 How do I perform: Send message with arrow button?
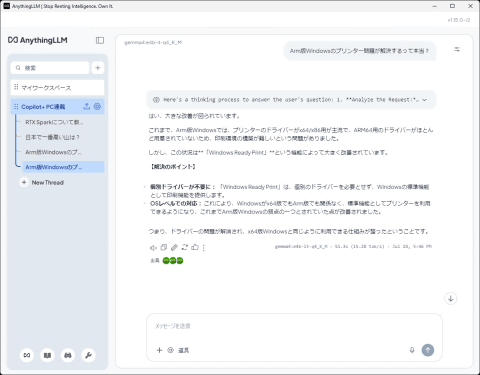click(428, 350)
